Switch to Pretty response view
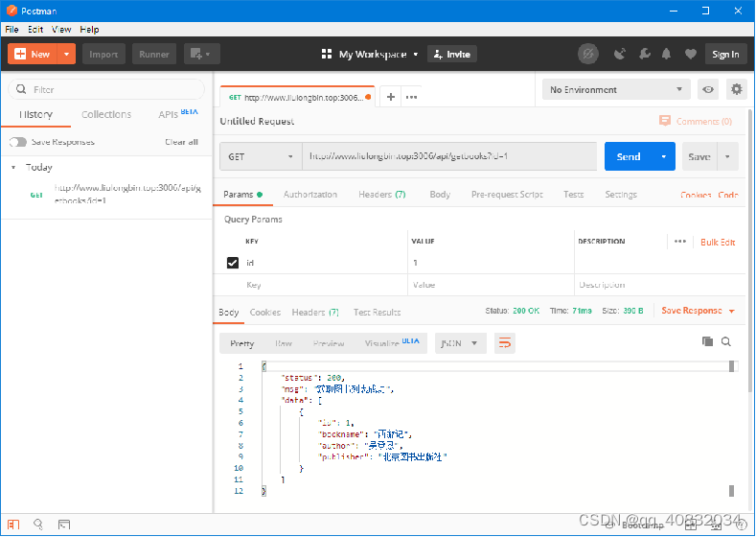Screen dimensions: 756x537 pos(241,343)
